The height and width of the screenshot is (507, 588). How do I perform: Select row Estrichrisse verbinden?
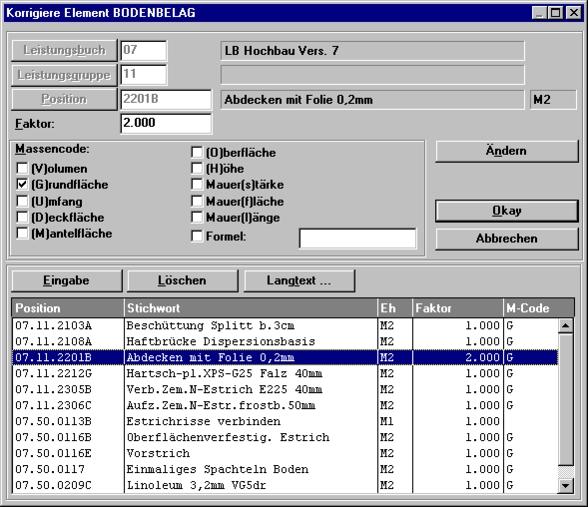click(285, 421)
